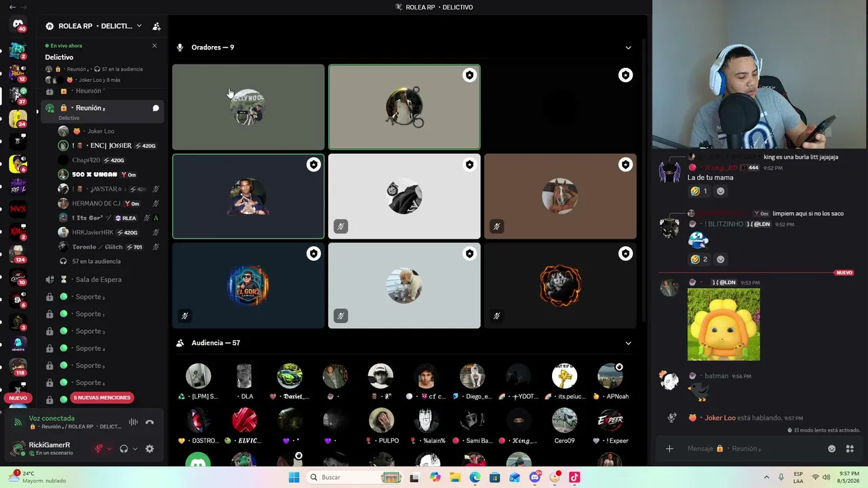Select the Soporte 5 channel
868x488 pixels.
coord(101,365)
